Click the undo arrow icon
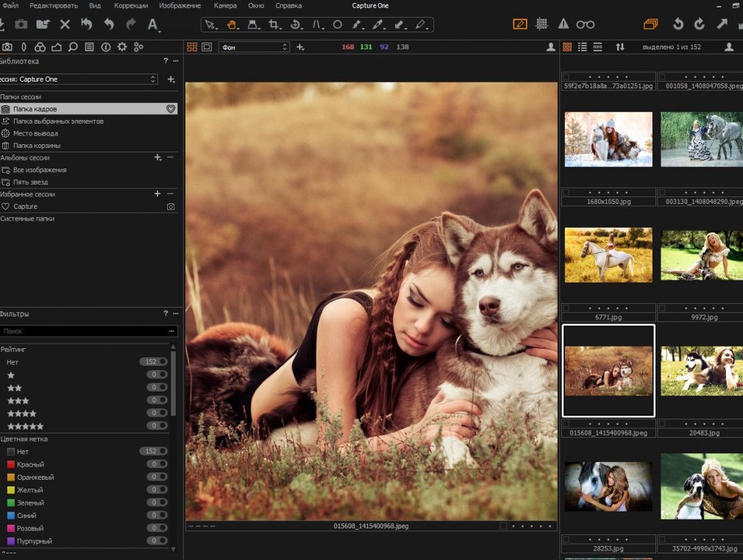The height and width of the screenshot is (560, 743). 109,24
